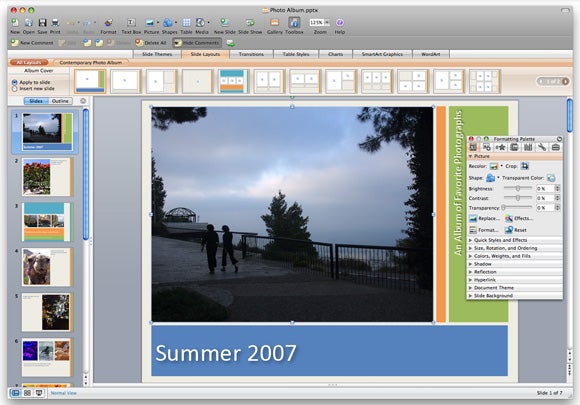Select the Apply to slide radio button
Image resolution: width=580 pixels, height=405 pixels.
coord(14,82)
